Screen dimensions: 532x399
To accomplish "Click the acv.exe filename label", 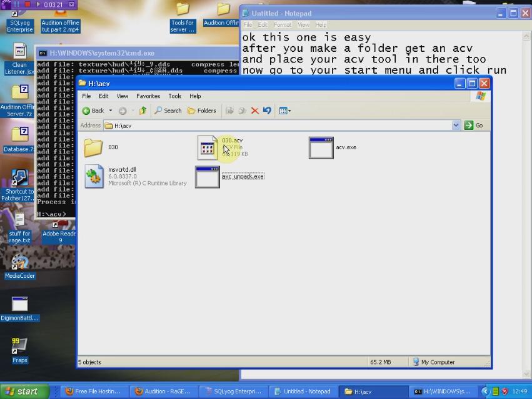I will 346,147.
